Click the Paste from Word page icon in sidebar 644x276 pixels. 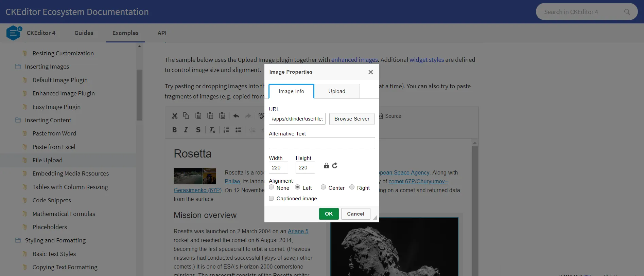[24, 133]
